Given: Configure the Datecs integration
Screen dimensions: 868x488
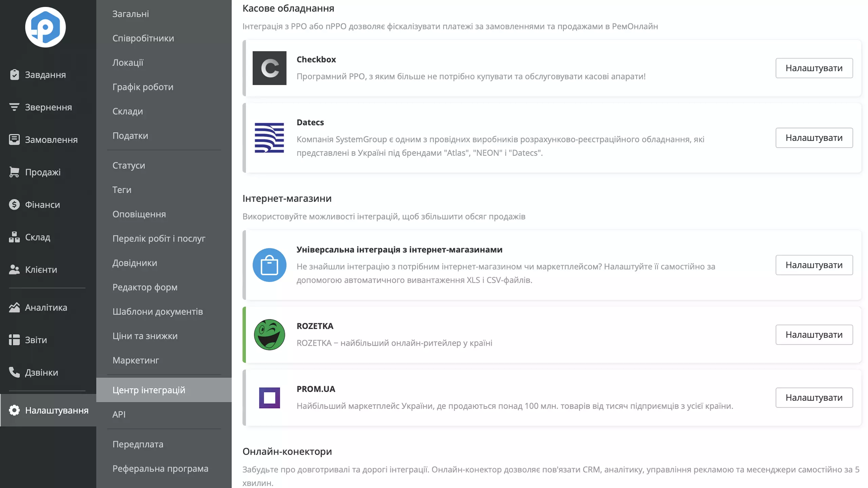Looking at the screenshot, I should 814,138.
